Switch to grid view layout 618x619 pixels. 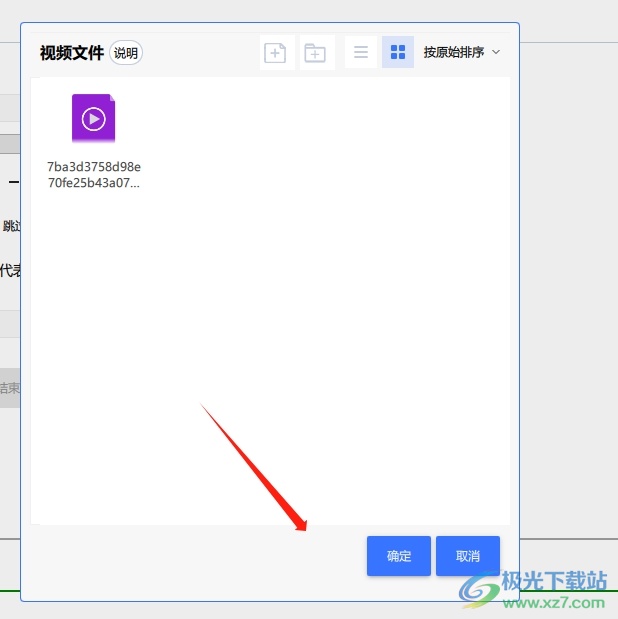pyautogui.click(x=398, y=52)
